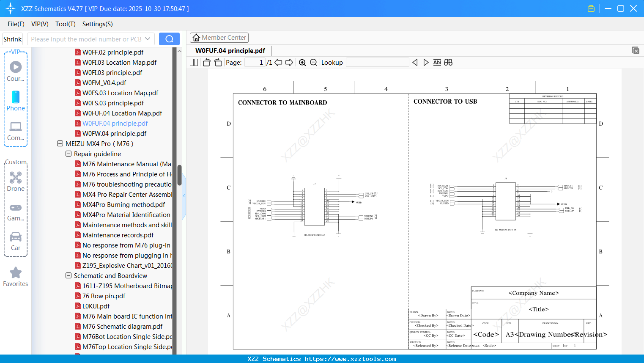Click the Shrink button
The width and height of the screenshot is (644, 363).
pos(13,39)
